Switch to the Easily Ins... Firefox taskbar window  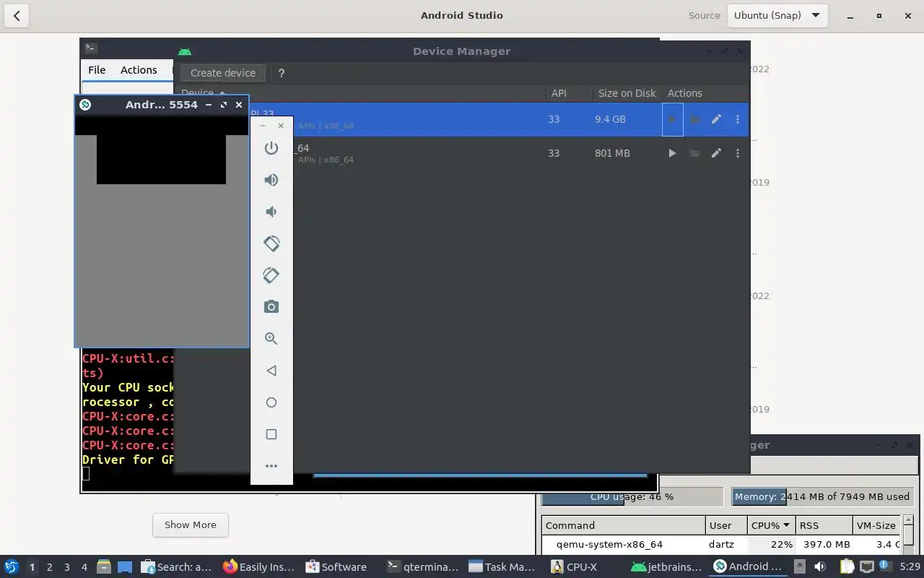pos(259,566)
